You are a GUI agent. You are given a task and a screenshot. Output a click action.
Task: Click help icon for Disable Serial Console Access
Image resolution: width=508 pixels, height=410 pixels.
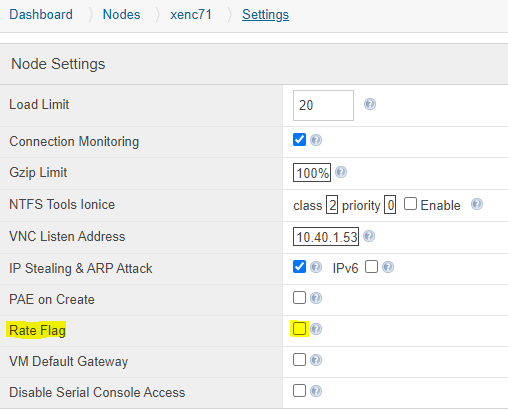click(x=316, y=391)
